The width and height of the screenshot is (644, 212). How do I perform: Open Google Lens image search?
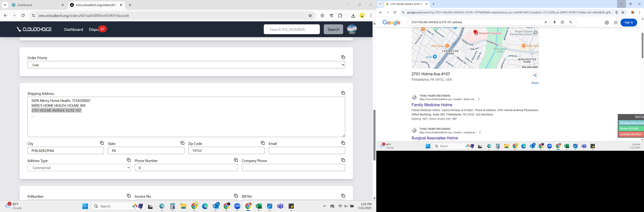coord(562,22)
